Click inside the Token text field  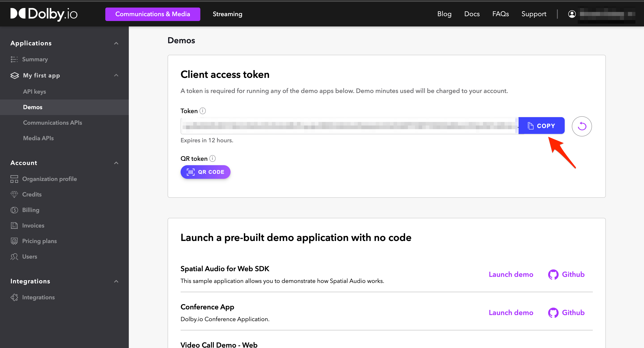[x=349, y=126]
